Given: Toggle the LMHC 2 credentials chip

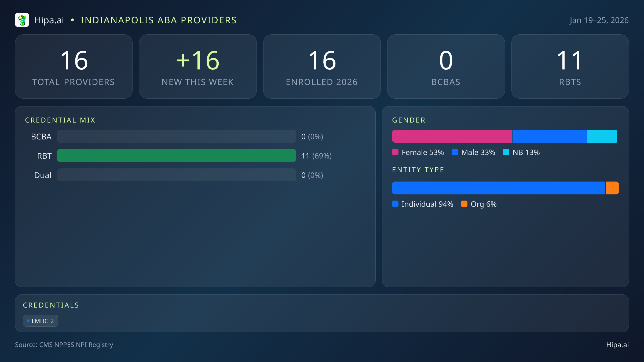Looking at the screenshot, I should tap(40, 320).
